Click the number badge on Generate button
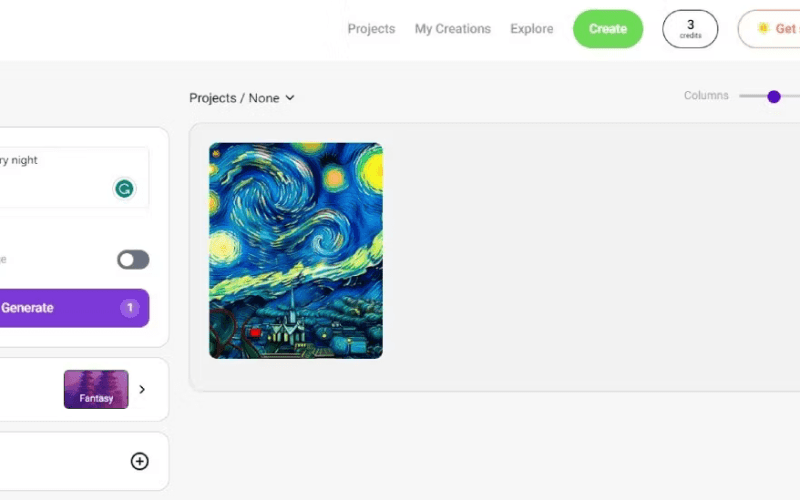The height and width of the screenshot is (500, 800). (x=130, y=308)
